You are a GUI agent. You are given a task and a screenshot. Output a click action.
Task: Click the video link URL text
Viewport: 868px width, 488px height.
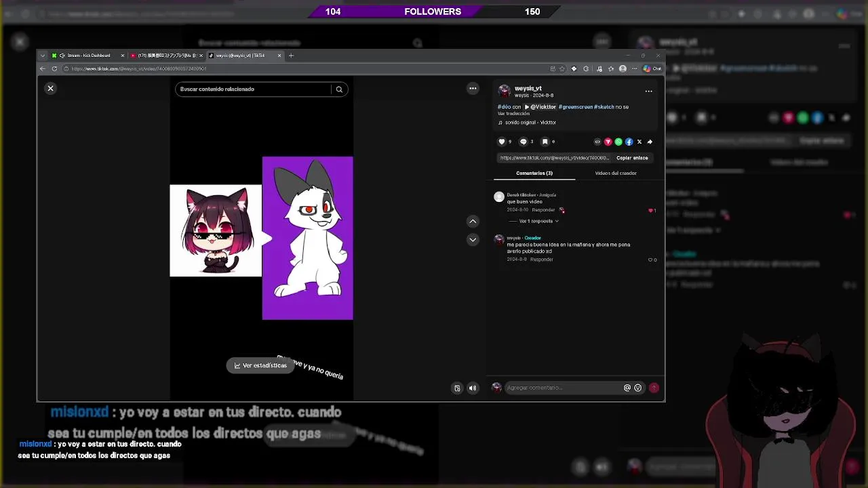tap(555, 158)
